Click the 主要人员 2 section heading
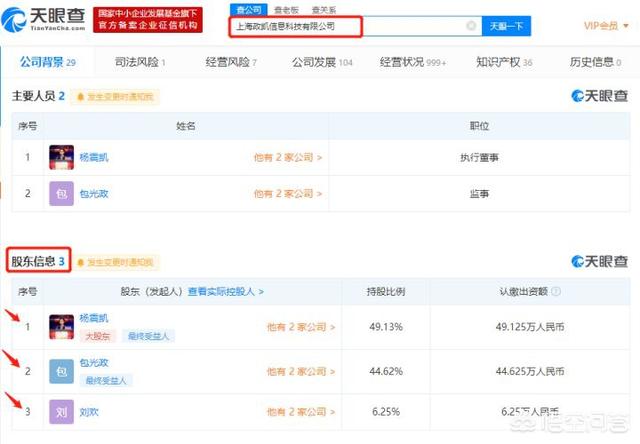 [38, 96]
